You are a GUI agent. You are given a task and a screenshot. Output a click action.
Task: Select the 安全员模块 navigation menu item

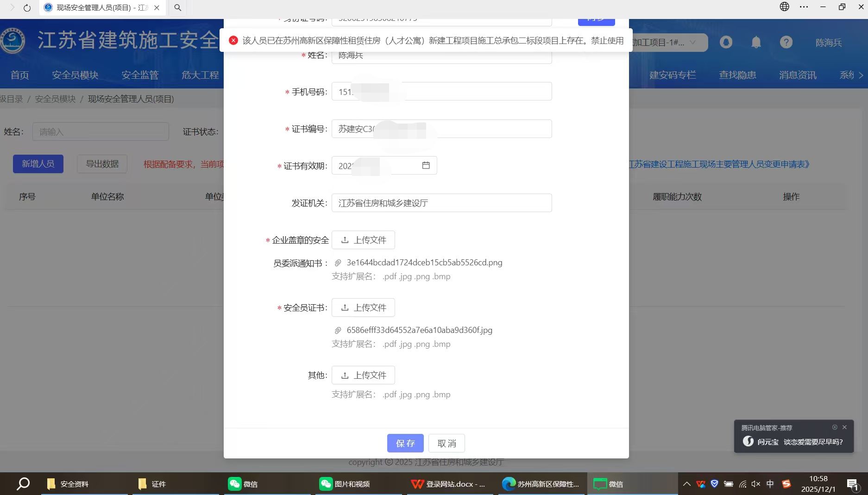coord(75,75)
